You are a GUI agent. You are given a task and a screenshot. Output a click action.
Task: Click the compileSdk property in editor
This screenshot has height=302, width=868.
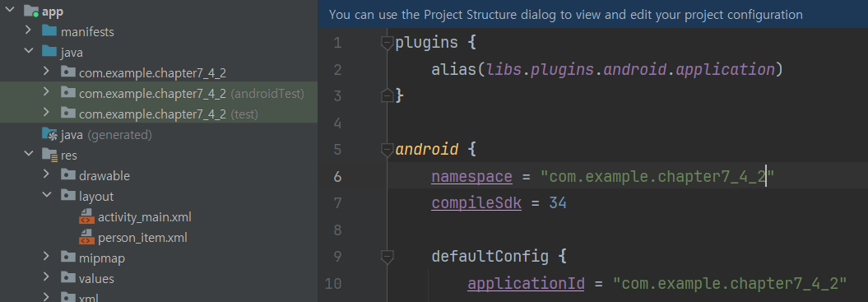pyautogui.click(x=476, y=203)
